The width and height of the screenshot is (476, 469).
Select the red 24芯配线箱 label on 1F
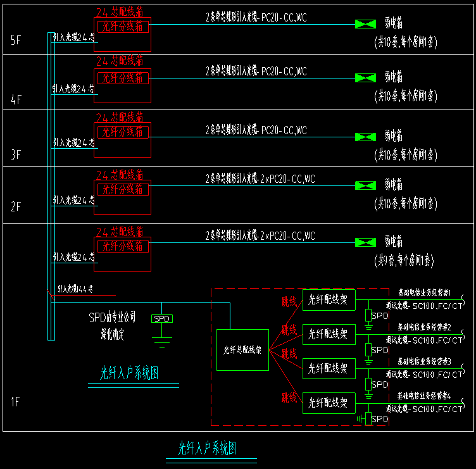click(120, 232)
